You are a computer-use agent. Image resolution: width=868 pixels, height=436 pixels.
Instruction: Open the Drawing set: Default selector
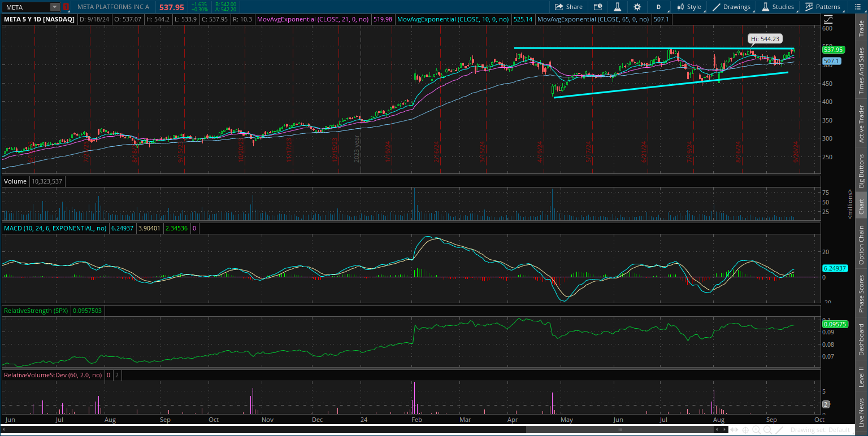tap(820, 430)
